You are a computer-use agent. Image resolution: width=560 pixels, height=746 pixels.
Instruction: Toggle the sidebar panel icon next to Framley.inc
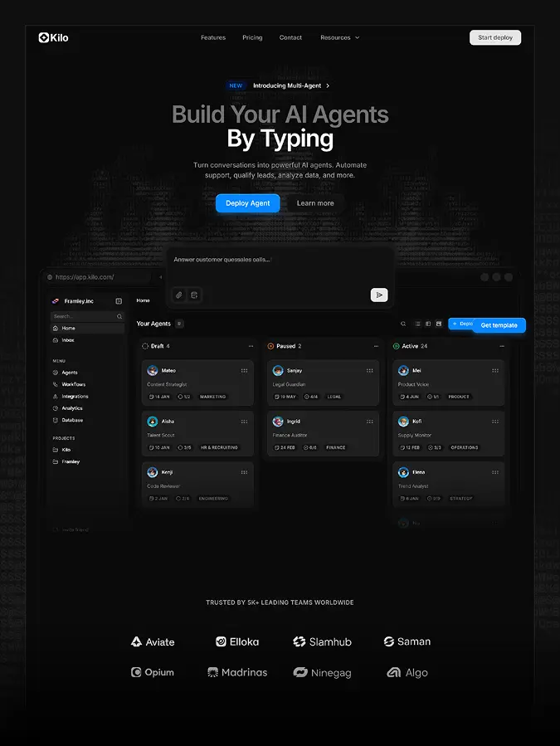point(119,301)
